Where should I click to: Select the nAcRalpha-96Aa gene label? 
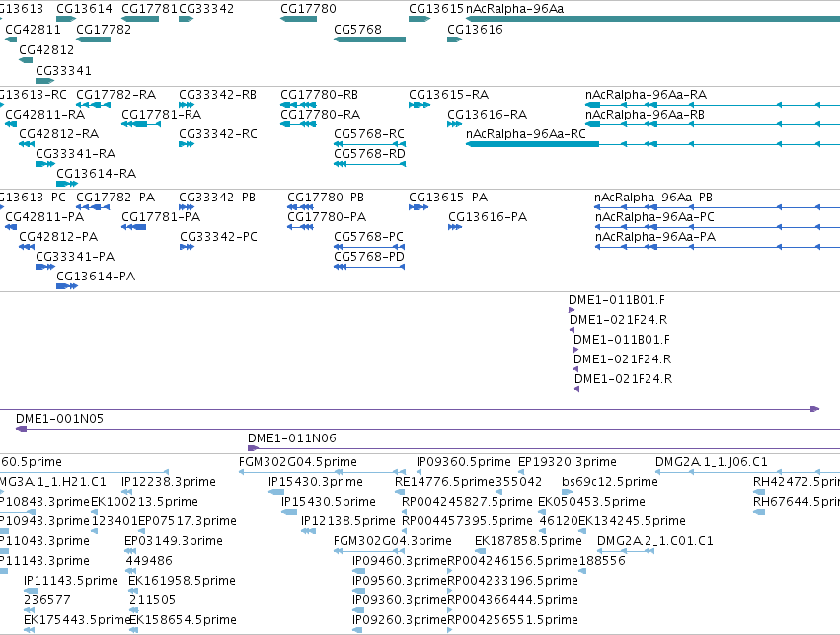point(515,9)
